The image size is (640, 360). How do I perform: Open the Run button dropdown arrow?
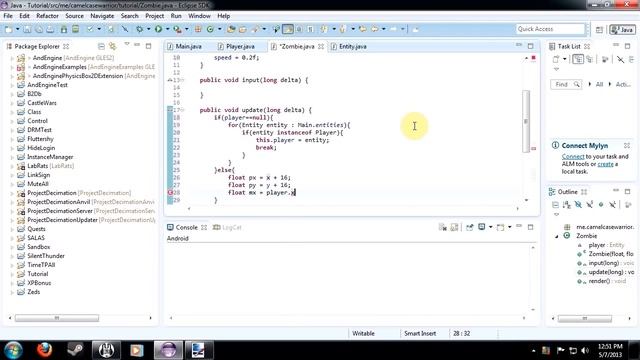coord(167,29)
